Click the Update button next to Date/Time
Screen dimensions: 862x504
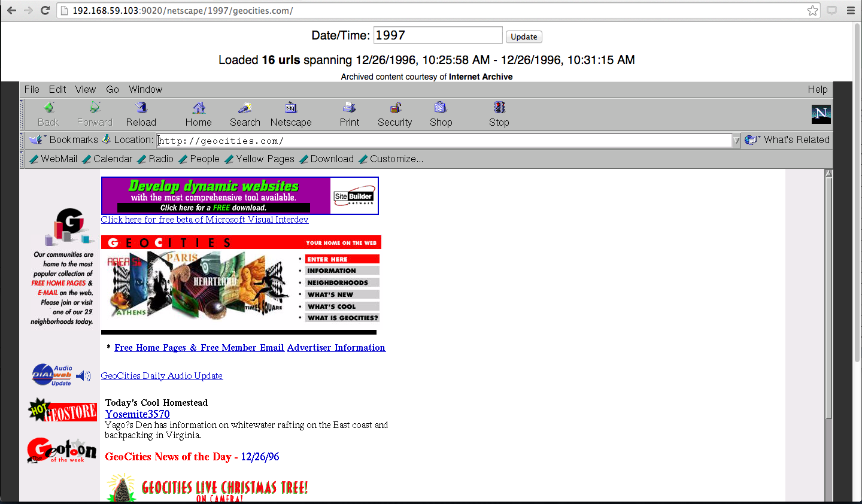(524, 37)
